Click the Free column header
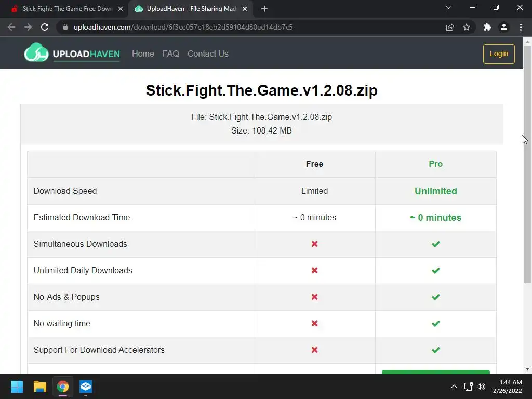The height and width of the screenshot is (399, 532). (314, 164)
